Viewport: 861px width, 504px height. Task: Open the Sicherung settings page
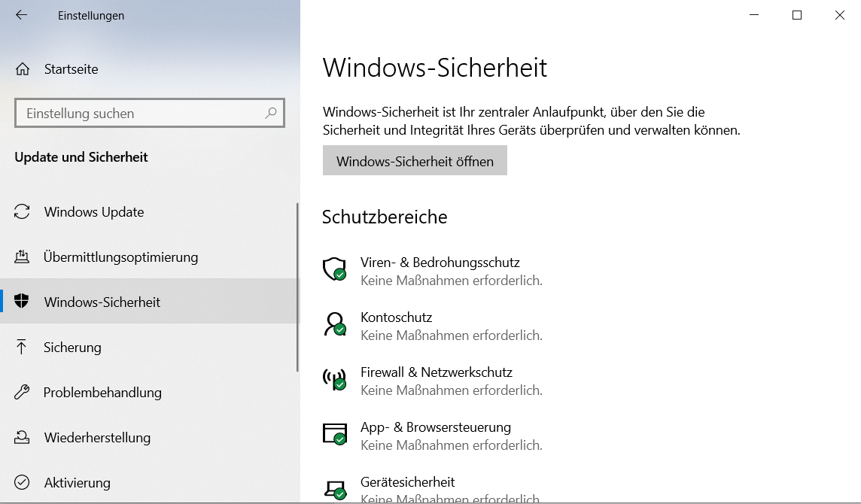[72, 348]
